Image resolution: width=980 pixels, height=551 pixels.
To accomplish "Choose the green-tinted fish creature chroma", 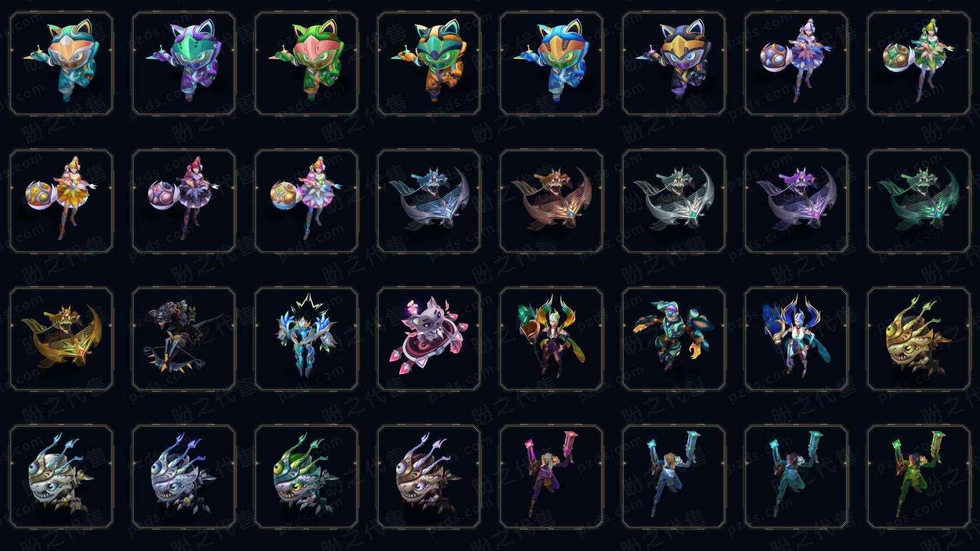I will pos(306,477).
